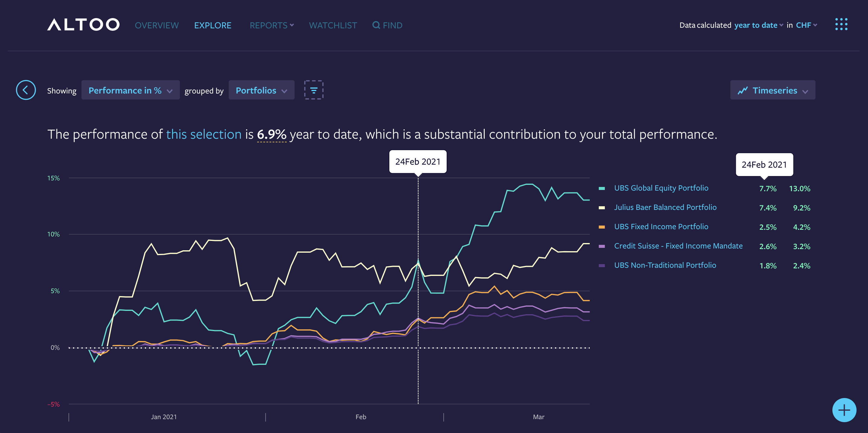Click the 24Feb 2021 marker on the chart
The width and height of the screenshot is (868, 433).
[418, 161]
